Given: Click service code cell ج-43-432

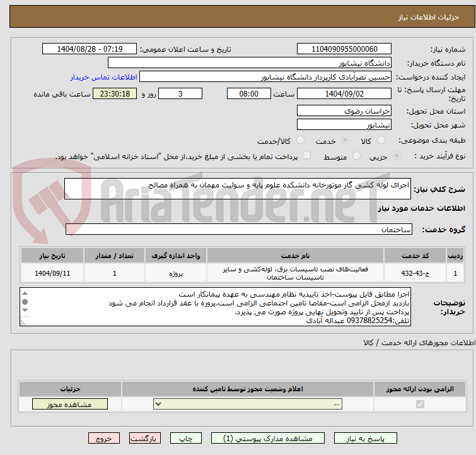Looking at the screenshot, I should pyautogui.click(x=415, y=273).
